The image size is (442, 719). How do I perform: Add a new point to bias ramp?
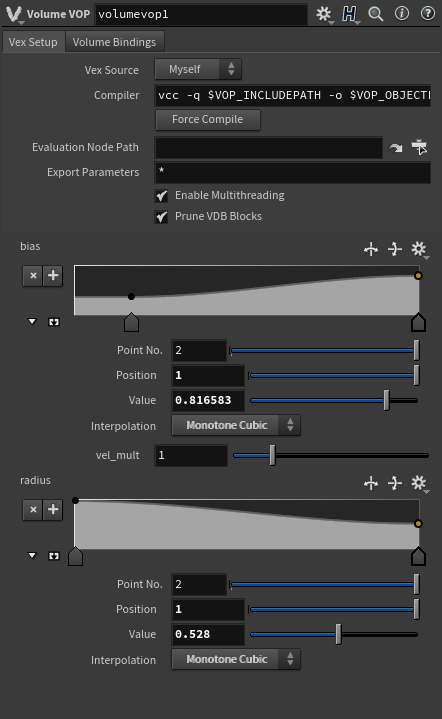pyautogui.click(x=53, y=276)
